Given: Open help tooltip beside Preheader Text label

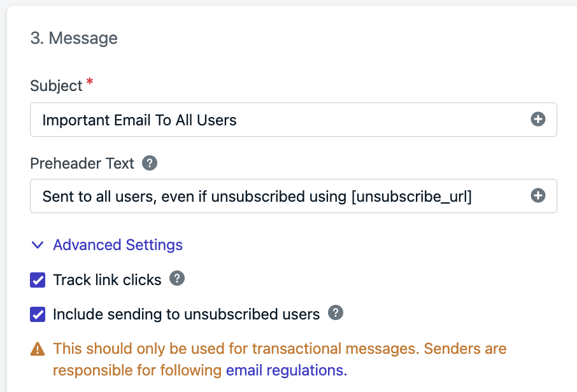Looking at the screenshot, I should click(150, 163).
